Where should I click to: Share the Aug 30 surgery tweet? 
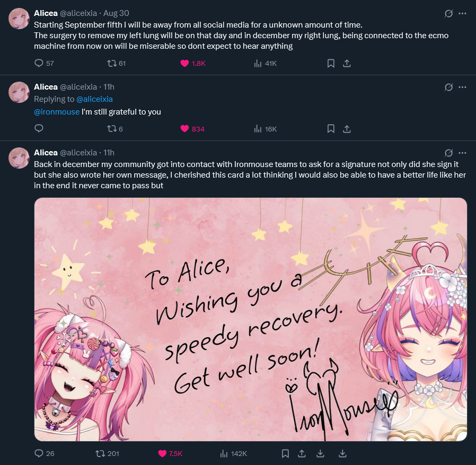pyautogui.click(x=347, y=63)
